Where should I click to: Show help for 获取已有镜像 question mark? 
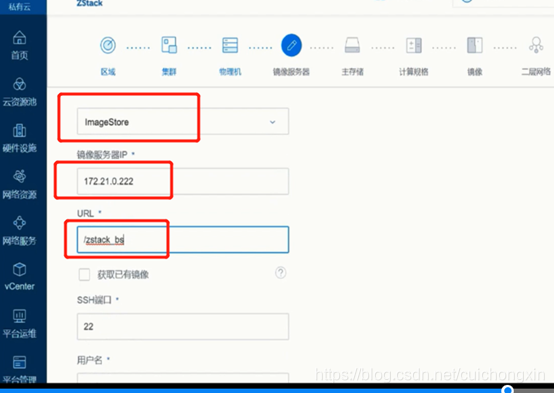point(281,273)
